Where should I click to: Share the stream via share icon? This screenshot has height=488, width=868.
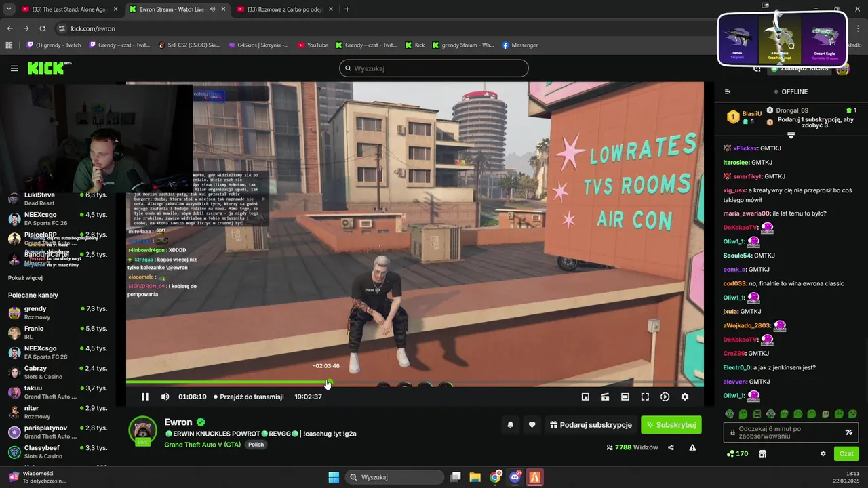(671, 447)
